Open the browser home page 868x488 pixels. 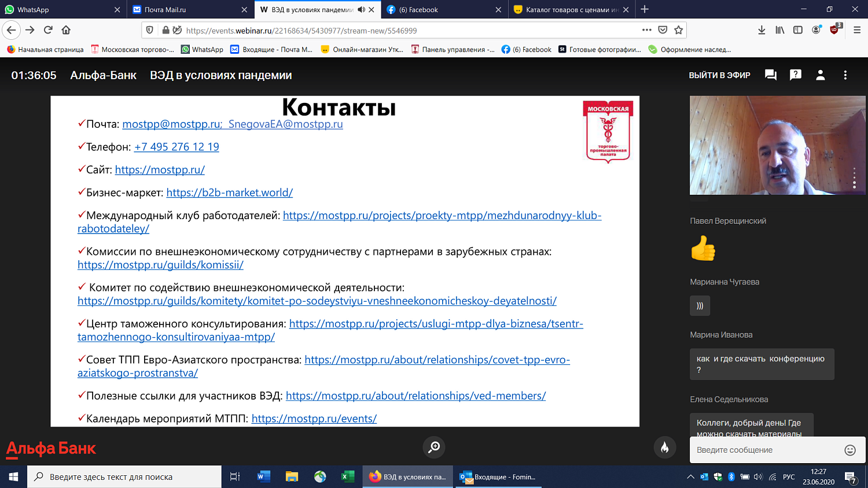(66, 30)
